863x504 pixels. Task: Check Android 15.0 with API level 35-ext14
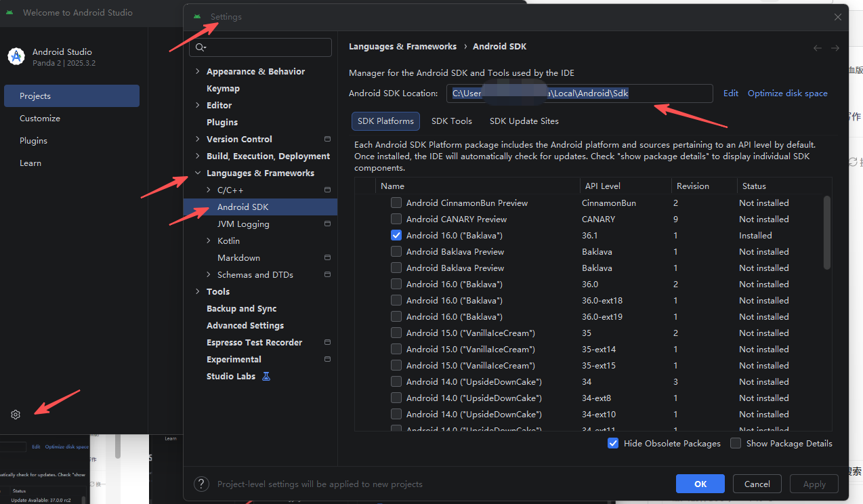tap(396, 349)
